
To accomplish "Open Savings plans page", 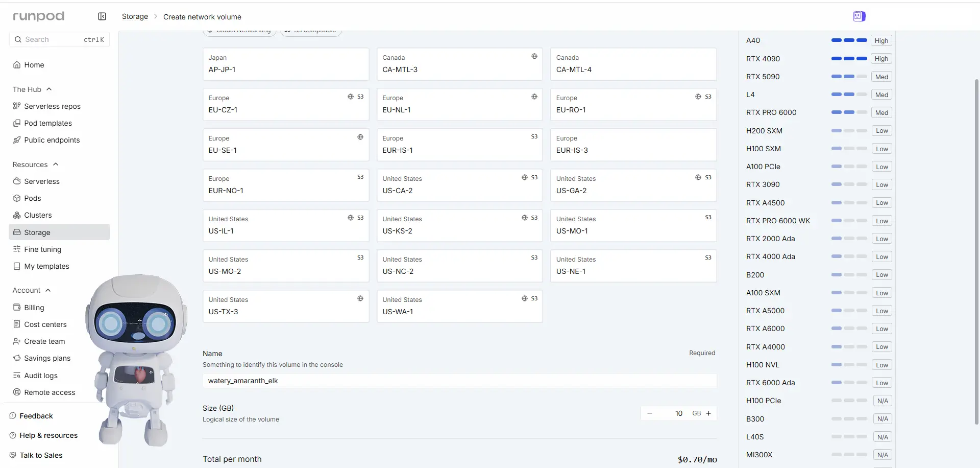I will (x=59, y=358).
